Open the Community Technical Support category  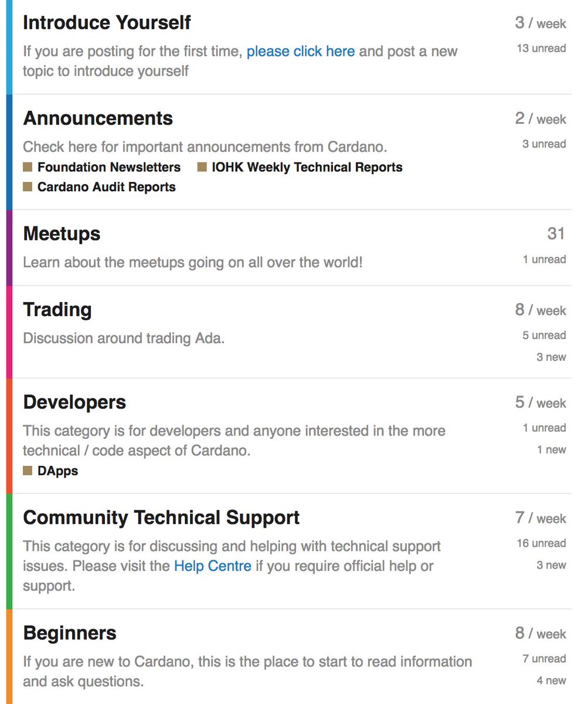[161, 517]
